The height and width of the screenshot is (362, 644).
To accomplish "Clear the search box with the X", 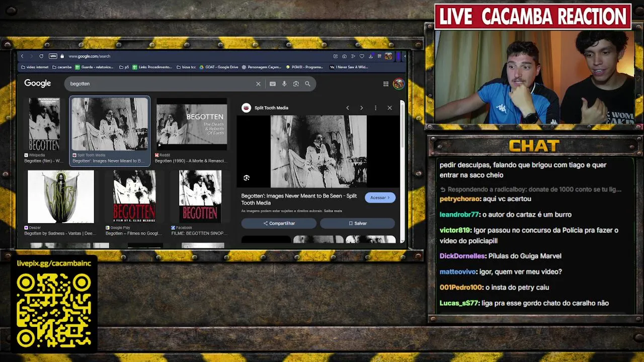I will click(x=258, y=84).
